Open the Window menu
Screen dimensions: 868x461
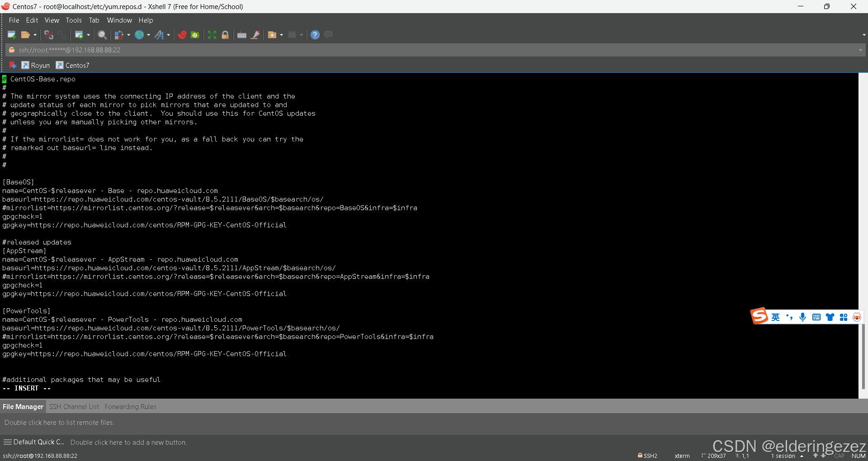[x=119, y=20]
